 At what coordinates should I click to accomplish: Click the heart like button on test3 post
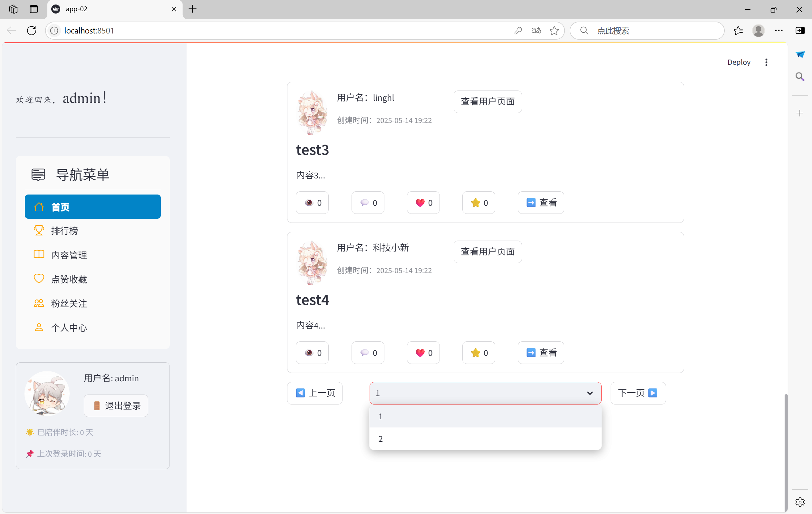[x=423, y=203]
